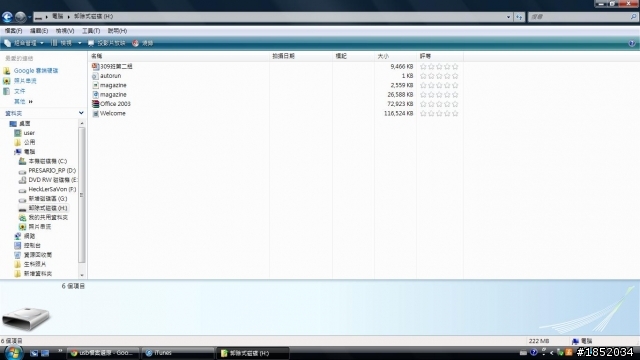Viewport: 640px width, 360px height.
Task: Click the 檢視 Views toolbar button
Action: click(62, 43)
